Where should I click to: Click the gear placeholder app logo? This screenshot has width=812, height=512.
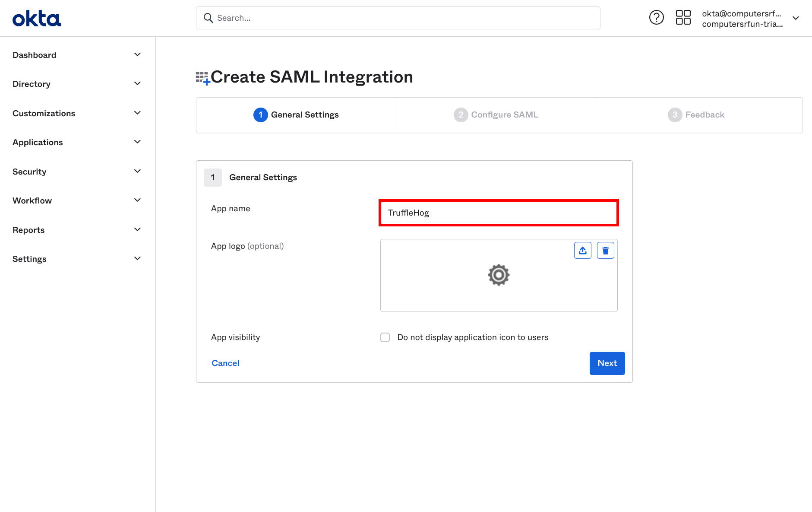(499, 275)
